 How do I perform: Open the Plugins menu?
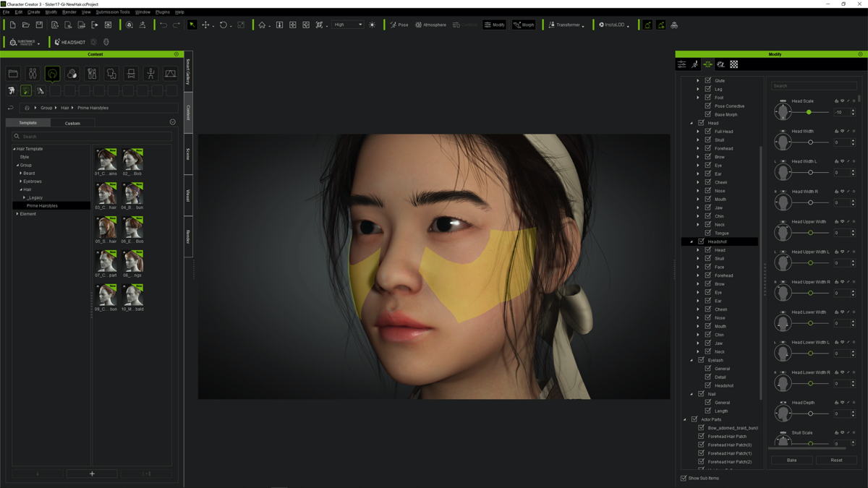point(162,12)
